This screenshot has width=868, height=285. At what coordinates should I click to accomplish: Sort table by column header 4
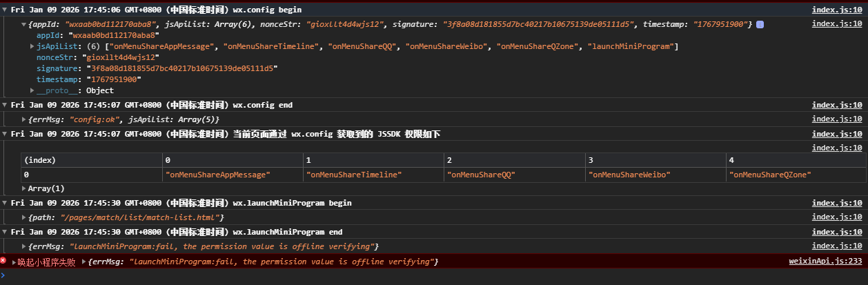[x=796, y=160]
